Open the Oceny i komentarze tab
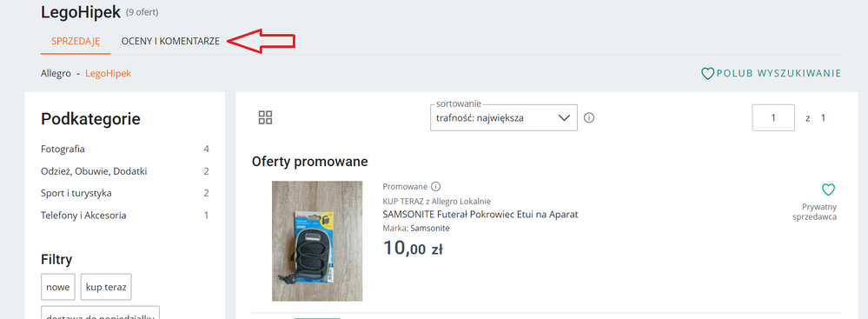Viewport: 868px width, 319px height. point(170,41)
